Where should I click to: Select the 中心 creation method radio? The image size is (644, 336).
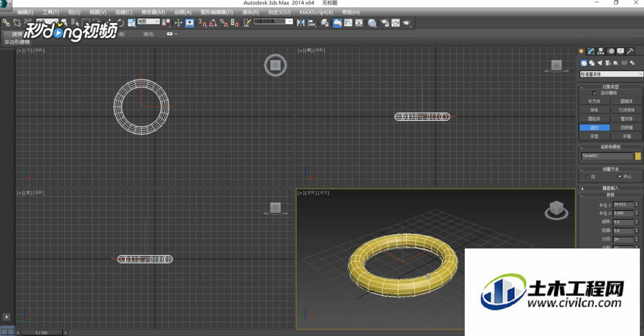[x=620, y=176]
